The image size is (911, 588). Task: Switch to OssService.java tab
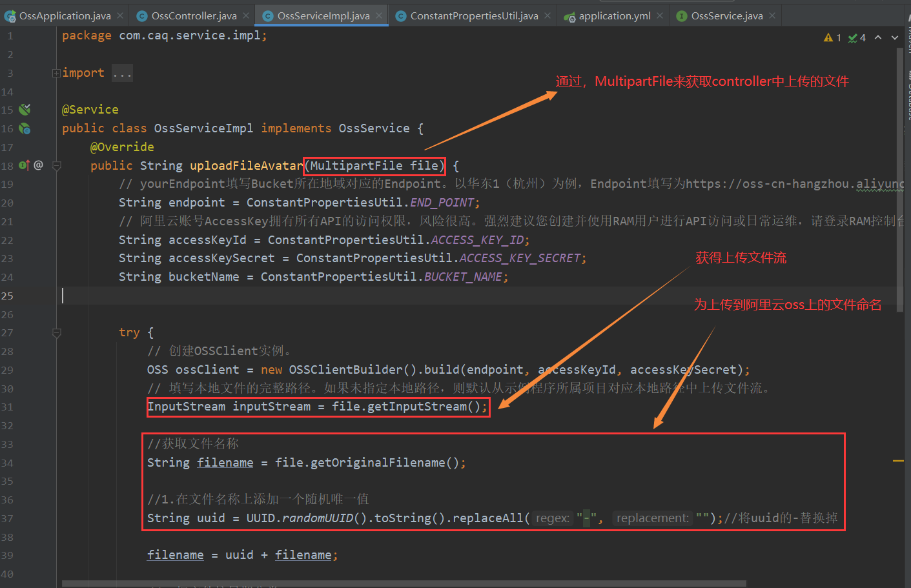727,15
